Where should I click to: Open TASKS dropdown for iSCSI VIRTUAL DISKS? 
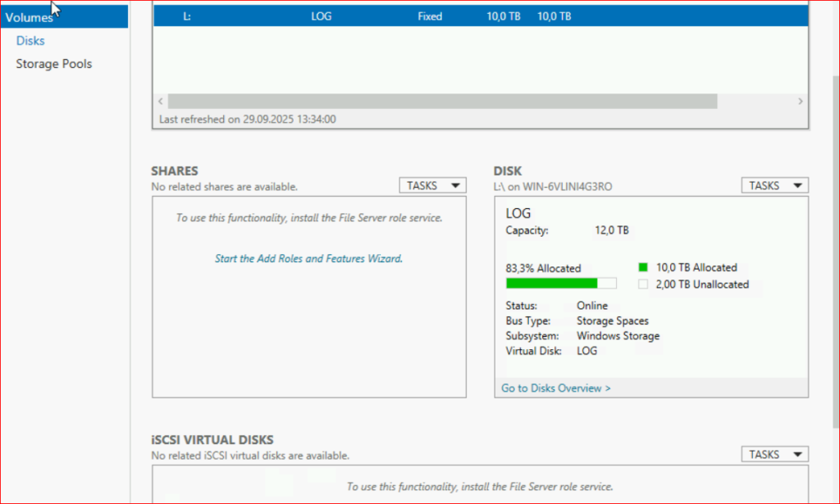[x=774, y=454]
